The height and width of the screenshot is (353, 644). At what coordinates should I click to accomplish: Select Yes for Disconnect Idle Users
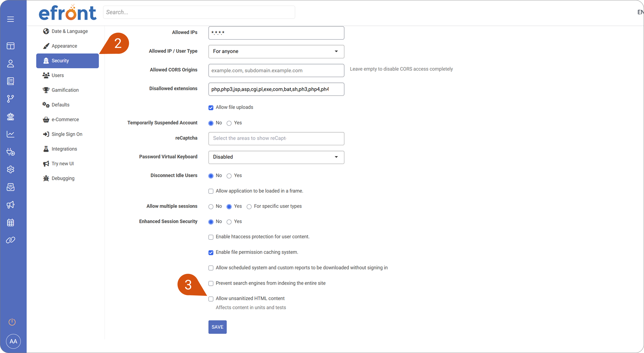[229, 176]
